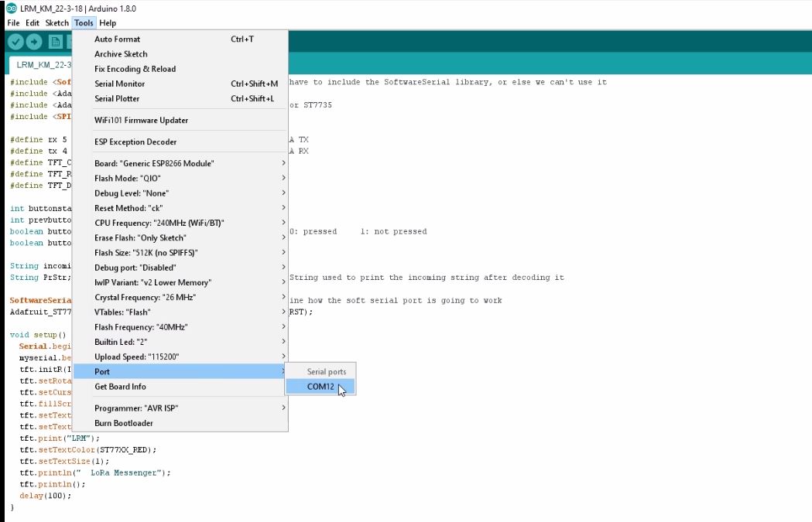Viewport: 812px width, 522px height.
Task: Click the New sketch document icon
Action: [x=56, y=42]
